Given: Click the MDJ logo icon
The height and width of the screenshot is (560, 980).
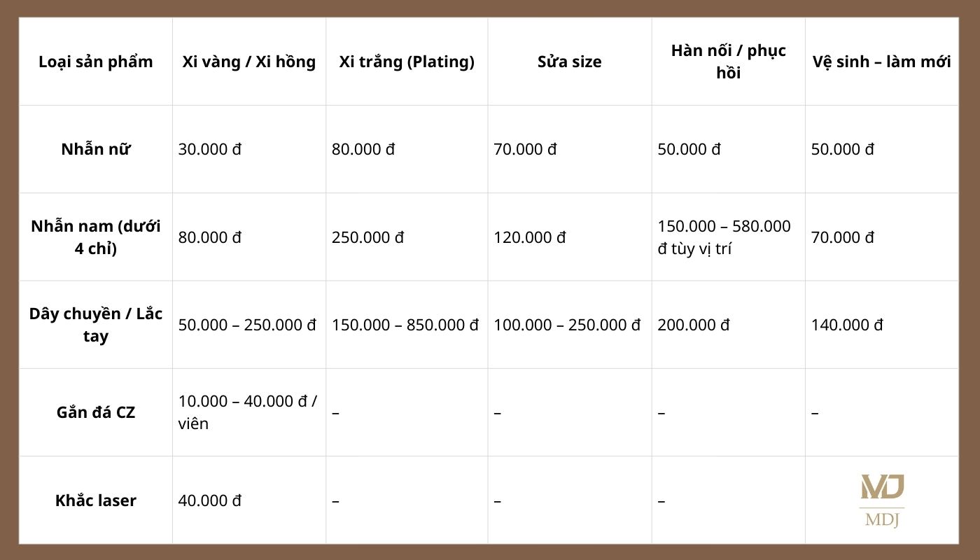Looking at the screenshot, I should click(882, 500).
